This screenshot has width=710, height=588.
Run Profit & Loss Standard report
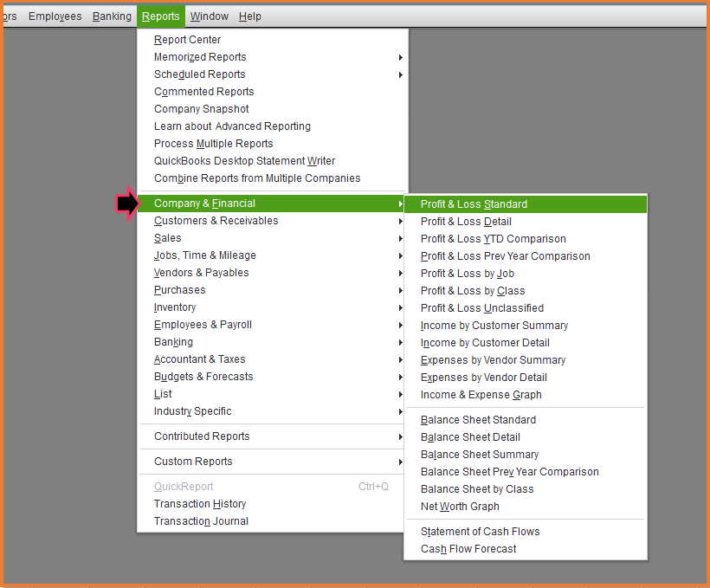click(526, 204)
